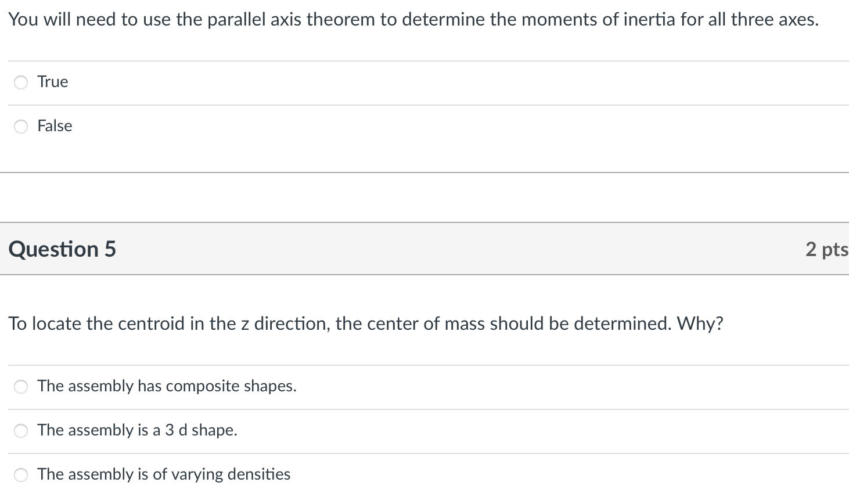Mark the varying densities radio circle
The image size is (849, 504).
[x=21, y=475]
